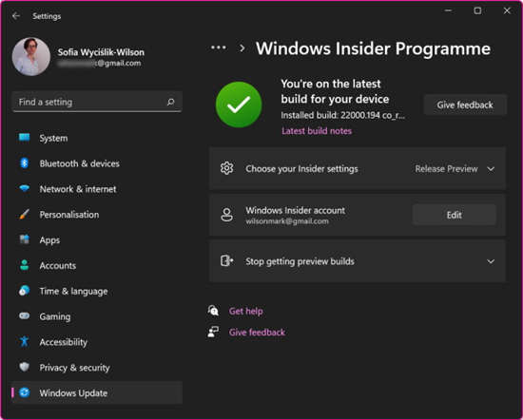
Task: Open the Apps settings category
Action: click(x=97, y=240)
